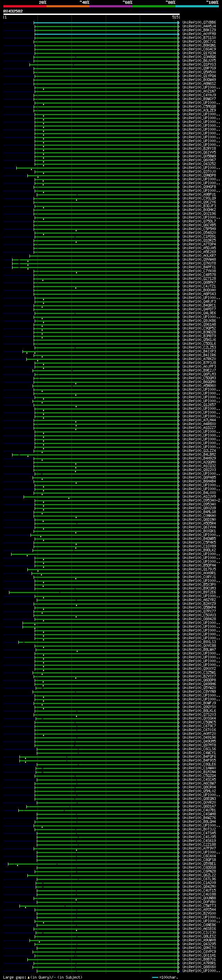This screenshot has width=222, height=980.
Task: Open hit UniRef100_Q7XBB6
Action: point(199,23)
